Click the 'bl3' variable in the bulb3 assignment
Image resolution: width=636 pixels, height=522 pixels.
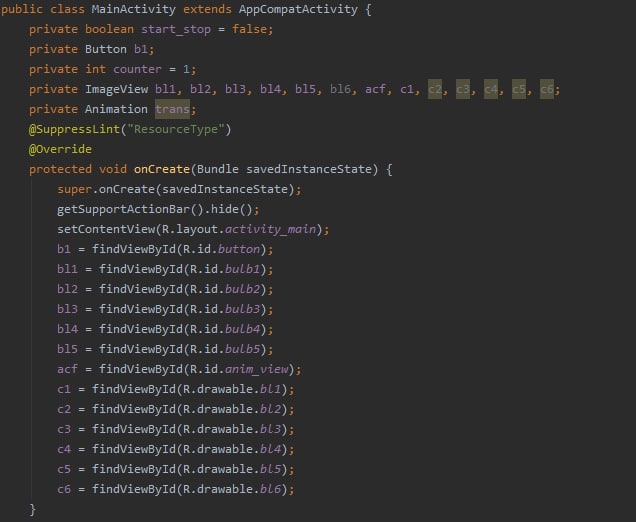click(67, 309)
